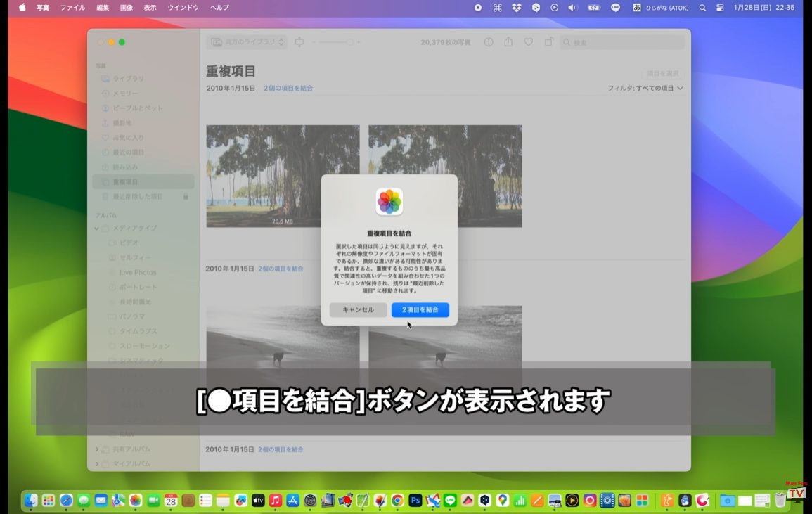812x514 pixels.
Task: Open Notes from the Dock
Action: (x=223, y=500)
